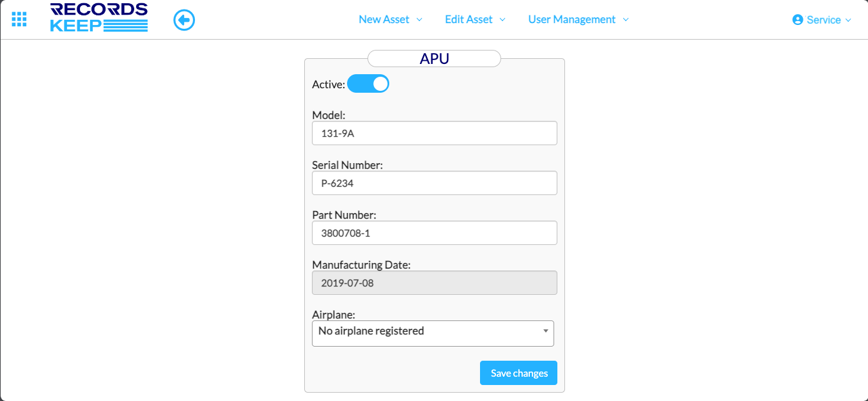868x401 pixels.
Task: Select the Part Number input 3800708-1
Action: (x=434, y=233)
